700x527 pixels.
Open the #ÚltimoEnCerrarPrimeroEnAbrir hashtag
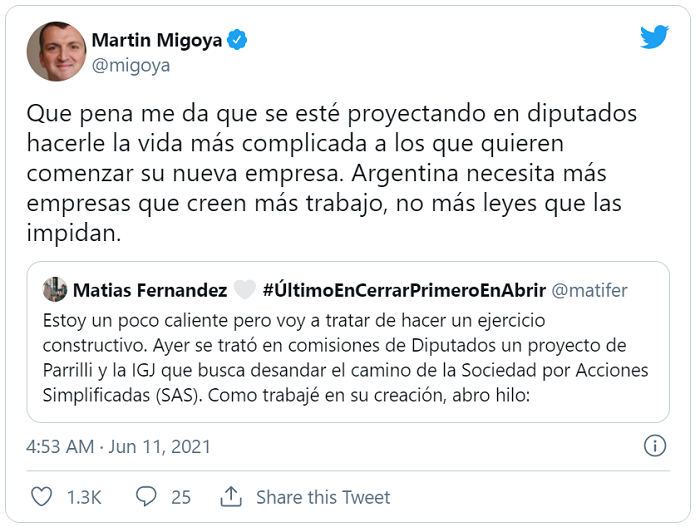pos(404,290)
